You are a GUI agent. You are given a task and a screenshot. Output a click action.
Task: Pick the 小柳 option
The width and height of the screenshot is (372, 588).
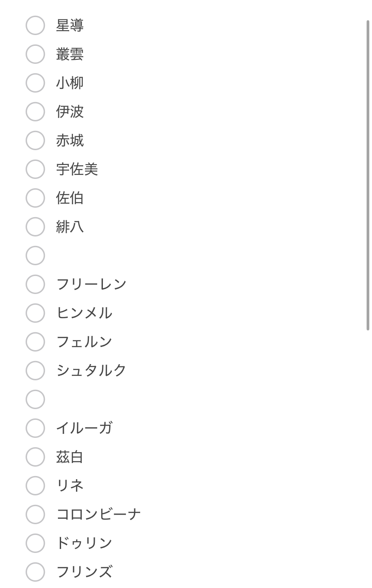point(35,83)
